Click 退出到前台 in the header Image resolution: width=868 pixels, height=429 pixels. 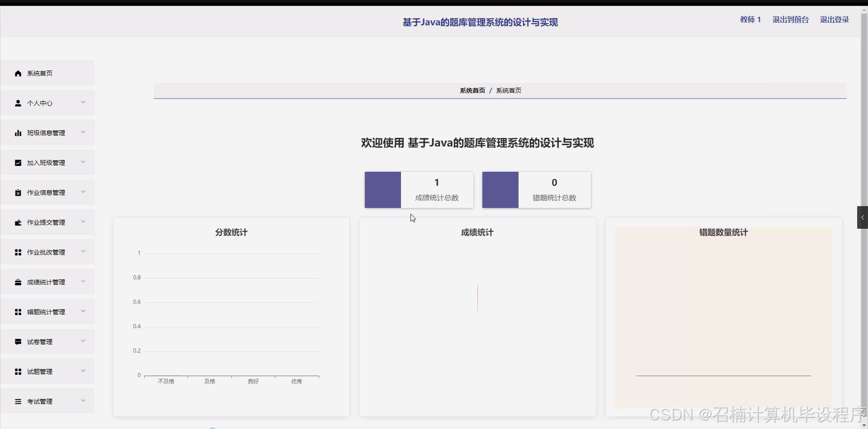point(790,19)
